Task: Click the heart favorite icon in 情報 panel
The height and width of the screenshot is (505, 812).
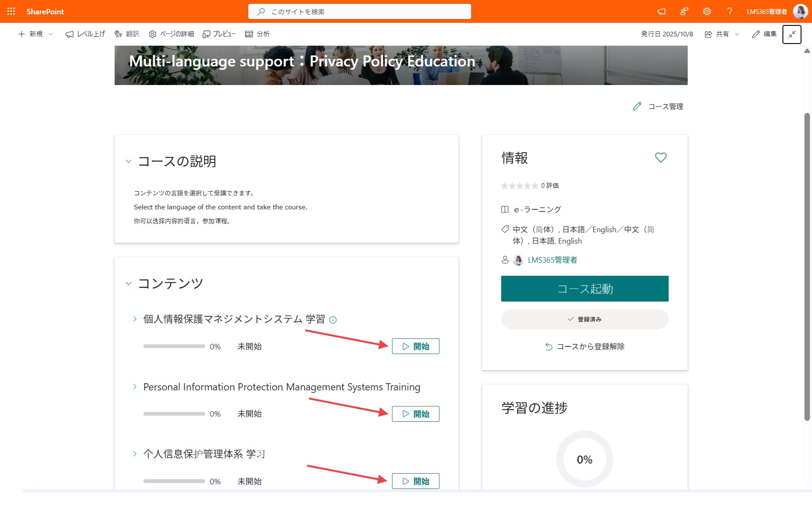Action: tap(661, 157)
